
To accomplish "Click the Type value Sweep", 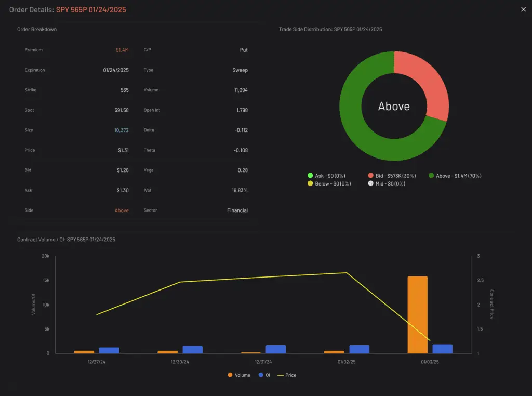I will point(240,70).
